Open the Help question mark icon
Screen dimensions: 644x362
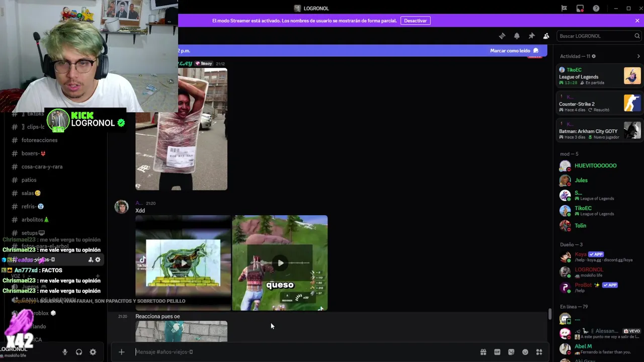(x=596, y=8)
